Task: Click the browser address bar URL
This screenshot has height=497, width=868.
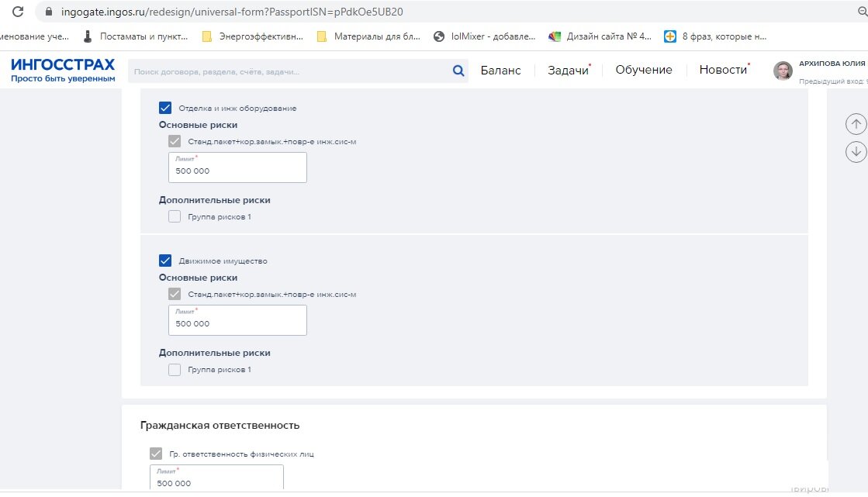Action: (232, 12)
